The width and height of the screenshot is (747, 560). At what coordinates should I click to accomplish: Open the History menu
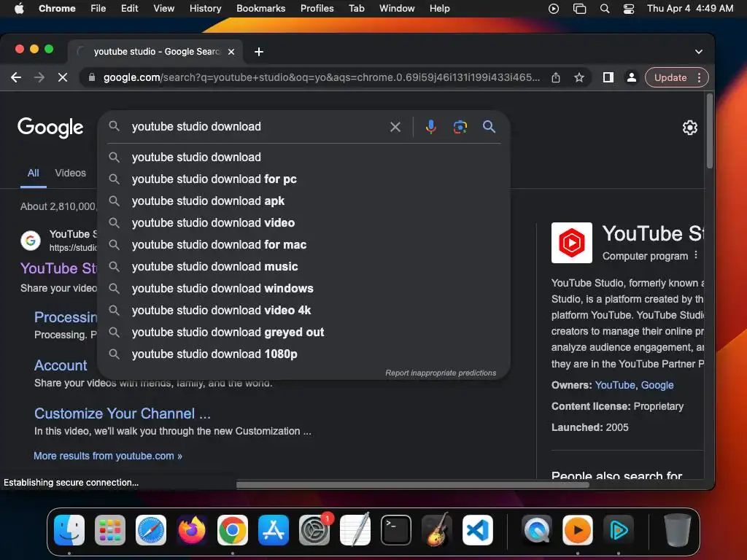pos(205,9)
